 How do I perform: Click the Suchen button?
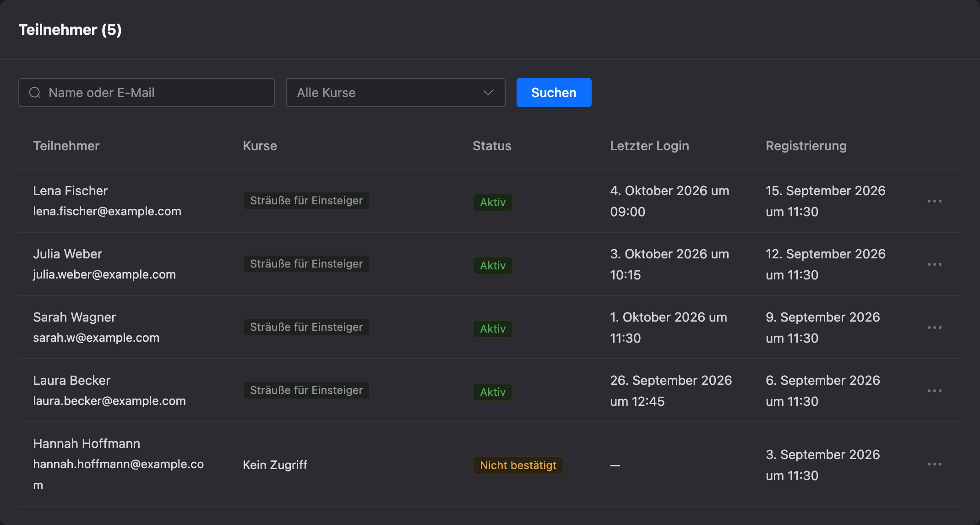click(554, 93)
